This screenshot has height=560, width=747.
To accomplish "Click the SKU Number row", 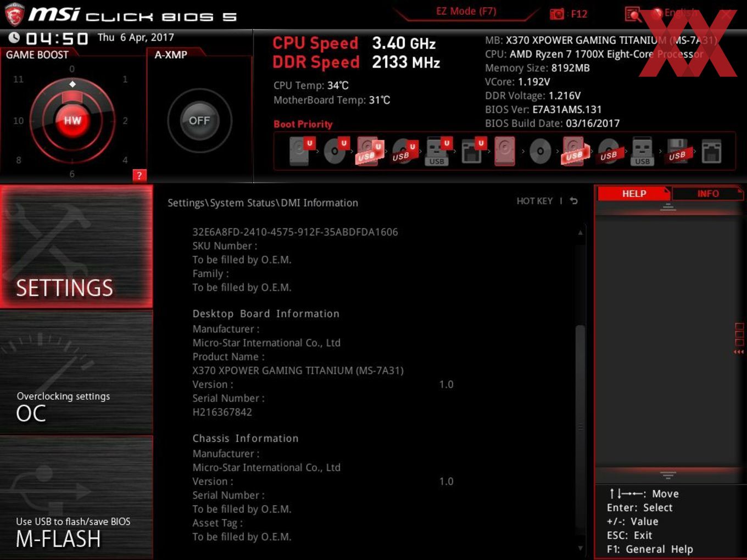I will click(x=225, y=246).
